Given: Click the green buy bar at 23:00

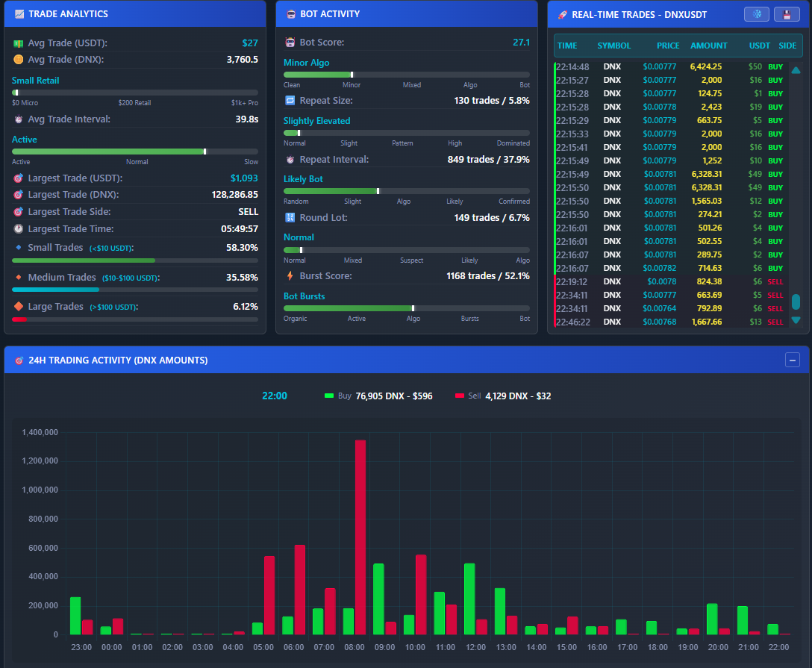Looking at the screenshot, I should (x=75, y=617).
